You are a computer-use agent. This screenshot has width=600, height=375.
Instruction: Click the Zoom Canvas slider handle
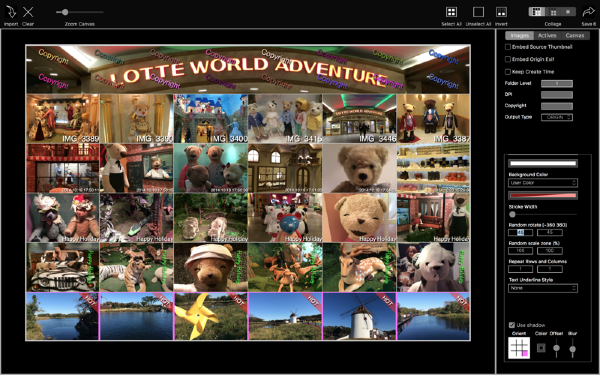click(65, 12)
